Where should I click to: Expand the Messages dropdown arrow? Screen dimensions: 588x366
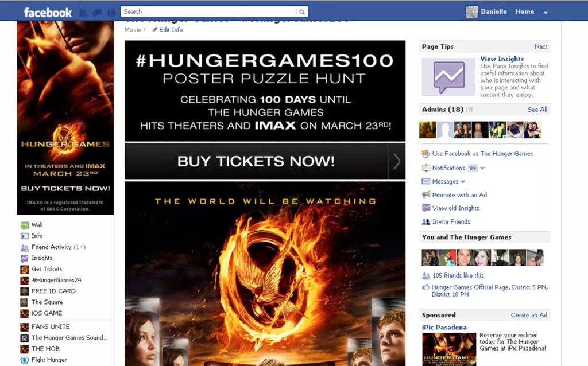pos(463,182)
